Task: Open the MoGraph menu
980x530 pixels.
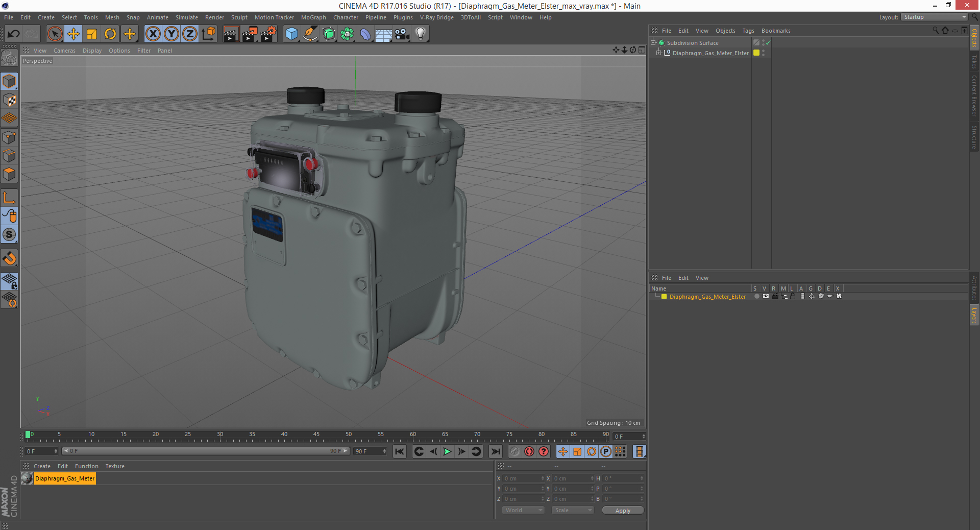Action: pos(313,17)
